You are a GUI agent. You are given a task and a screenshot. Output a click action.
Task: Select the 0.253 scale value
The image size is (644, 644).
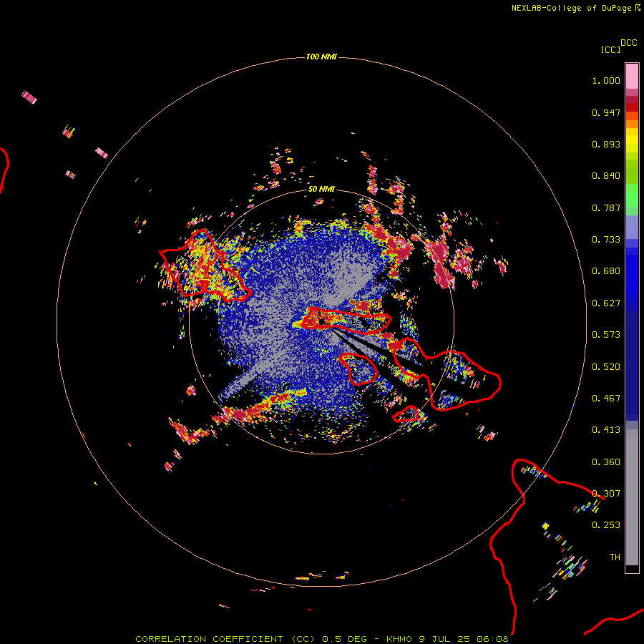click(x=606, y=525)
